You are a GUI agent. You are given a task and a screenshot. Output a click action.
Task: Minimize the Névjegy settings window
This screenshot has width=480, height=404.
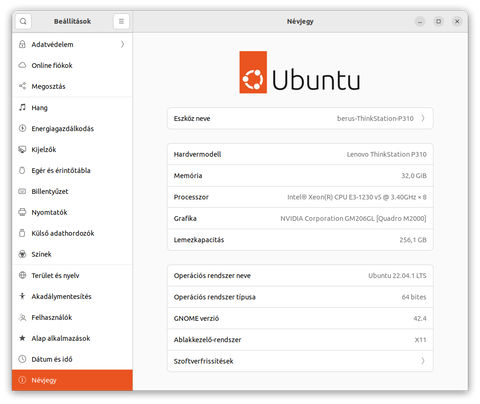point(420,21)
